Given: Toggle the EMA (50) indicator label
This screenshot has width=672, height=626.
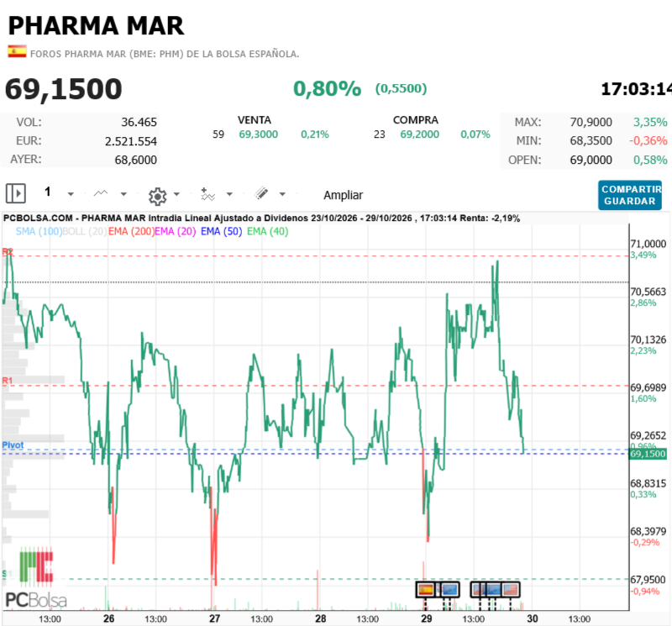Looking at the screenshot, I should click(221, 232).
